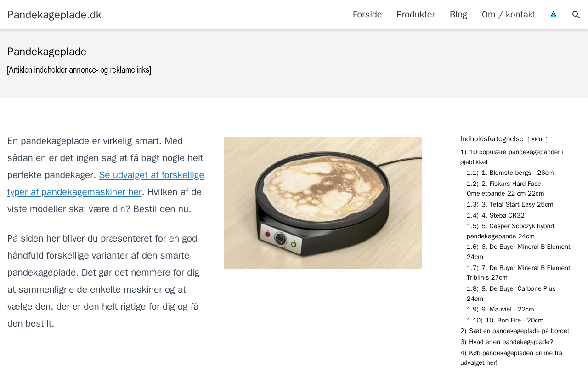Screen dimensions: 588x368
Task: Click the Pandekageplade.dk site logo
Action: 54,15
